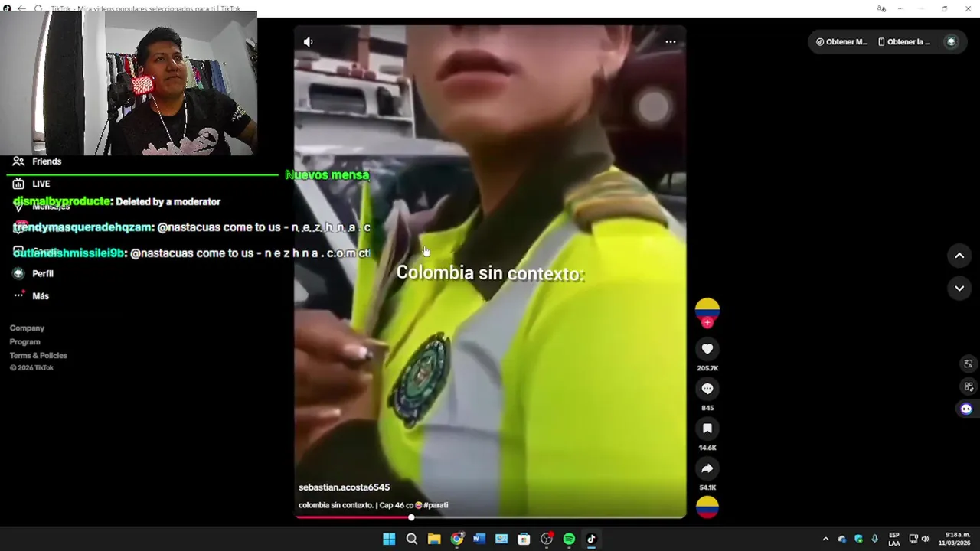Screen dimensions: 980x551
Task: Open the three-dot video options menu
Action: (x=671, y=42)
